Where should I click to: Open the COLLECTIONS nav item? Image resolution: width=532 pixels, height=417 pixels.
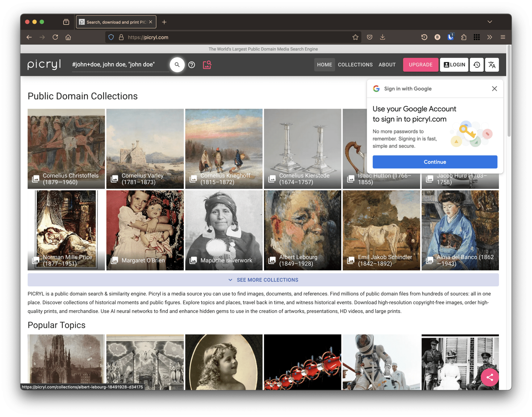[x=355, y=65]
